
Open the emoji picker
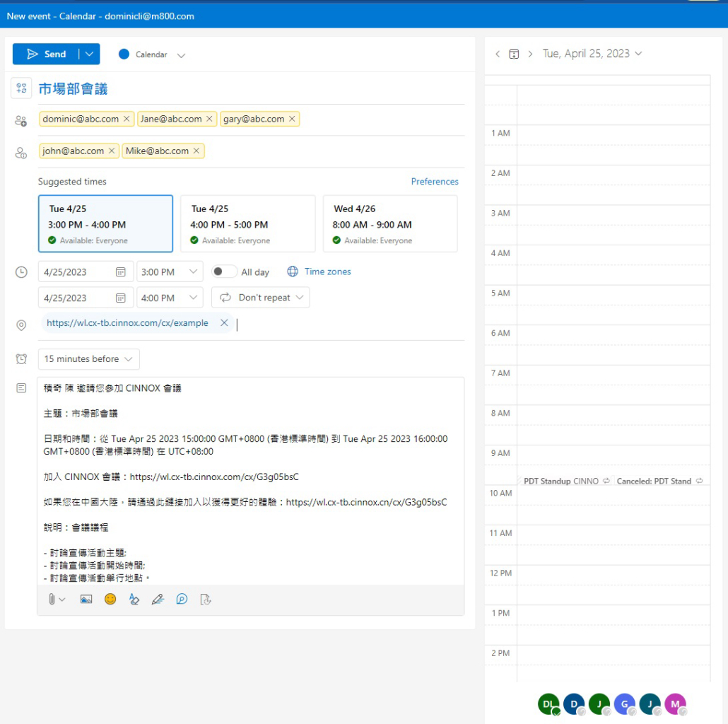(x=110, y=600)
